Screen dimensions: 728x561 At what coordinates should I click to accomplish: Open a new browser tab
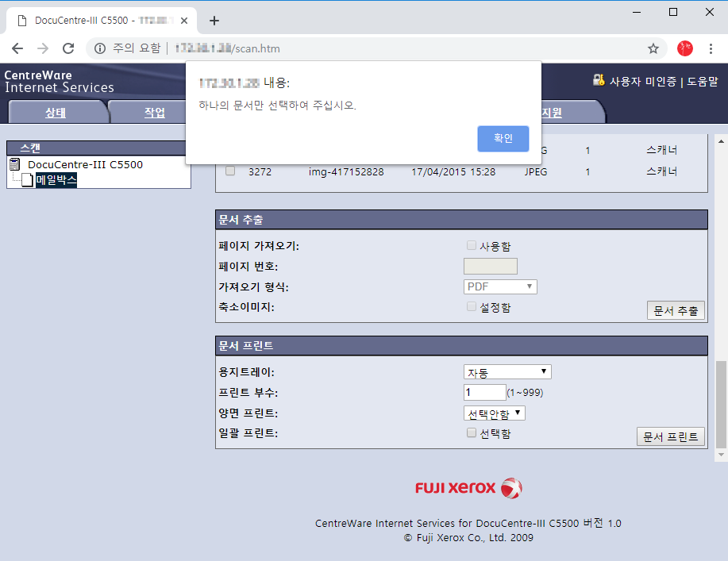pos(214,21)
